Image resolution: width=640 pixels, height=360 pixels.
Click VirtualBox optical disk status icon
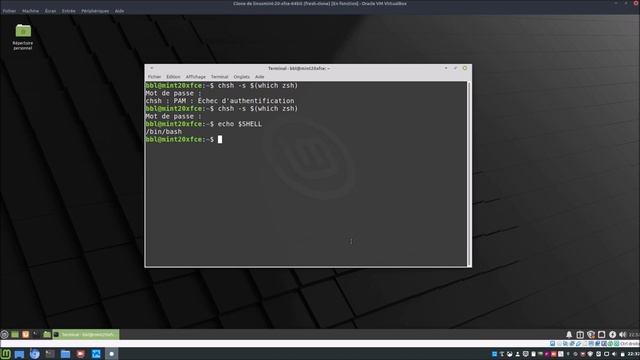coord(559,344)
